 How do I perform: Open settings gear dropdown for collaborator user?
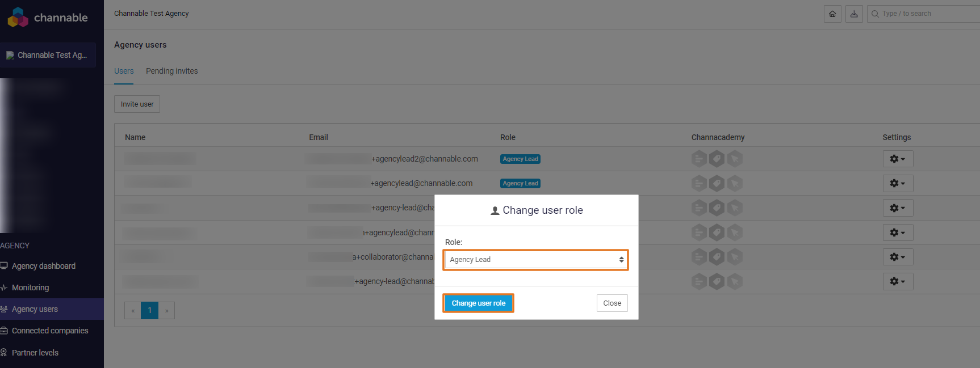pyautogui.click(x=898, y=257)
